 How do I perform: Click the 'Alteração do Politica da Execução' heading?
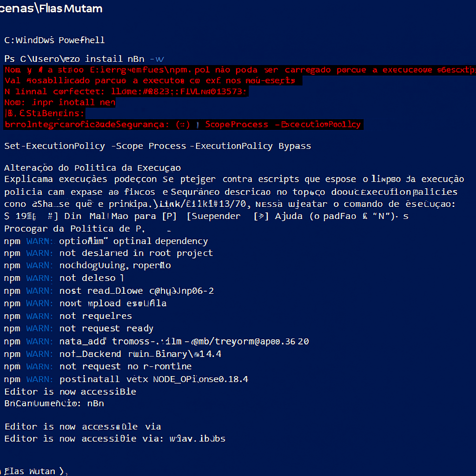[93, 168]
